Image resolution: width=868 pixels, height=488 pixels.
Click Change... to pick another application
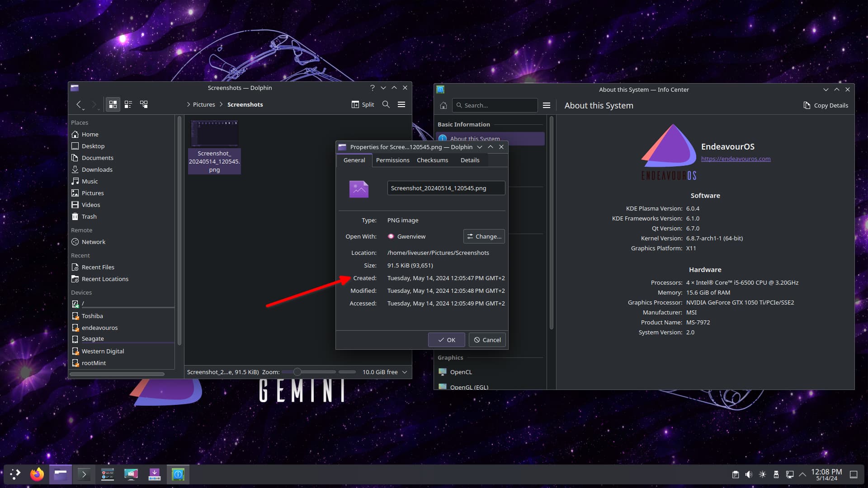coord(484,236)
